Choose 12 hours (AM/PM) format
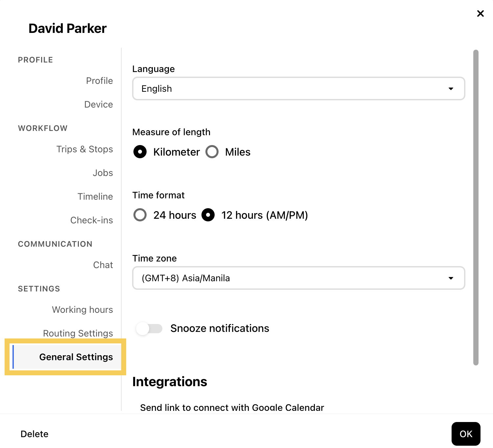The image size is (493, 448). (208, 215)
